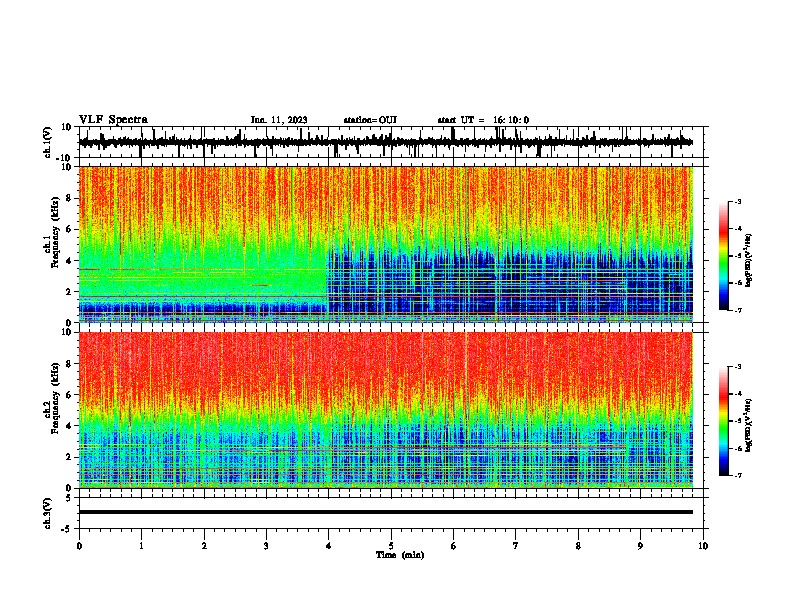Image resolution: width=792 pixels, height=612 pixels.
Task: Click the ch.1 waveform trace panel
Action: tap(391, 142)
